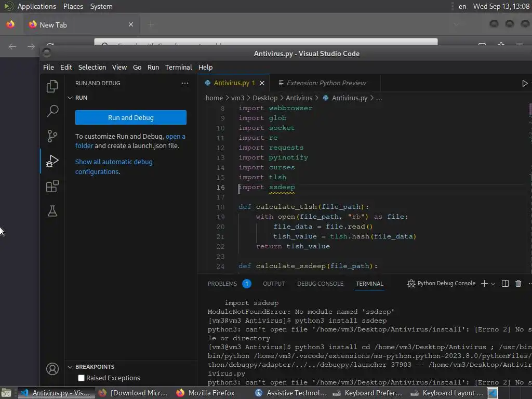Open the Terminal menu
The width and height of the screenshot is (532, 399).
click(x=179, y=67)
